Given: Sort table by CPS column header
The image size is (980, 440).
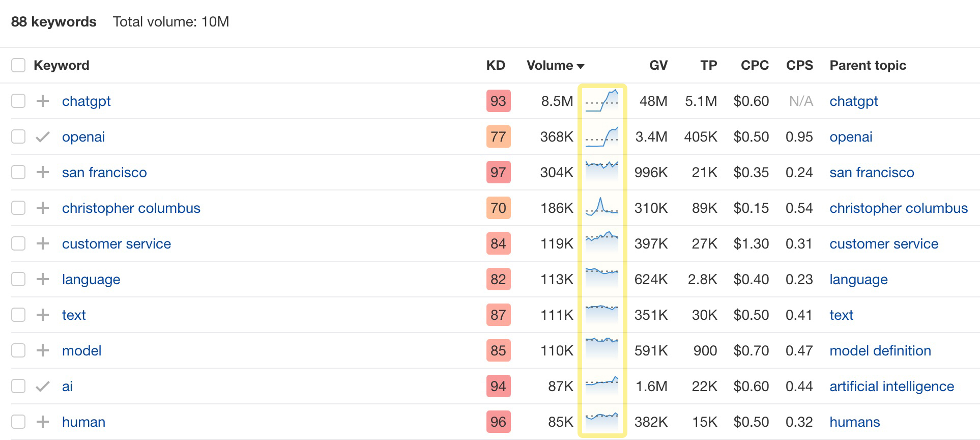Looking at the screenshot, I should (x=799, y=65).
